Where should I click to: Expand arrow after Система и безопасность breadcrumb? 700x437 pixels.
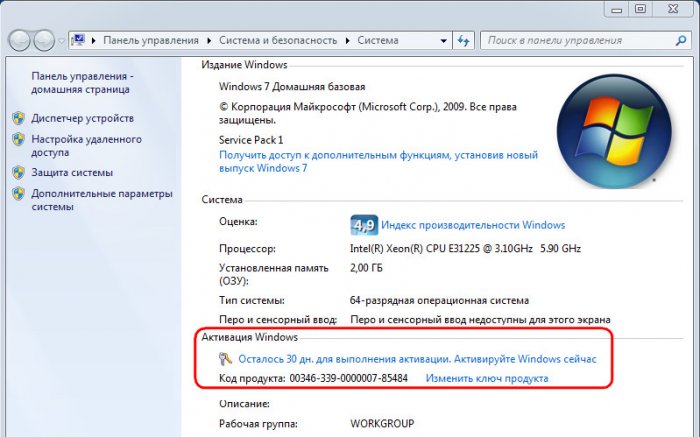[x=347, y=41]
